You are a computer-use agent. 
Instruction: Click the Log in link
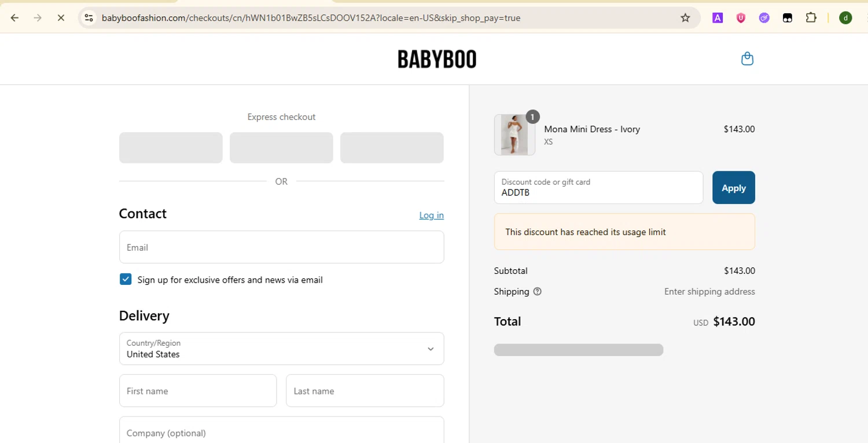(x=432, y=215)
